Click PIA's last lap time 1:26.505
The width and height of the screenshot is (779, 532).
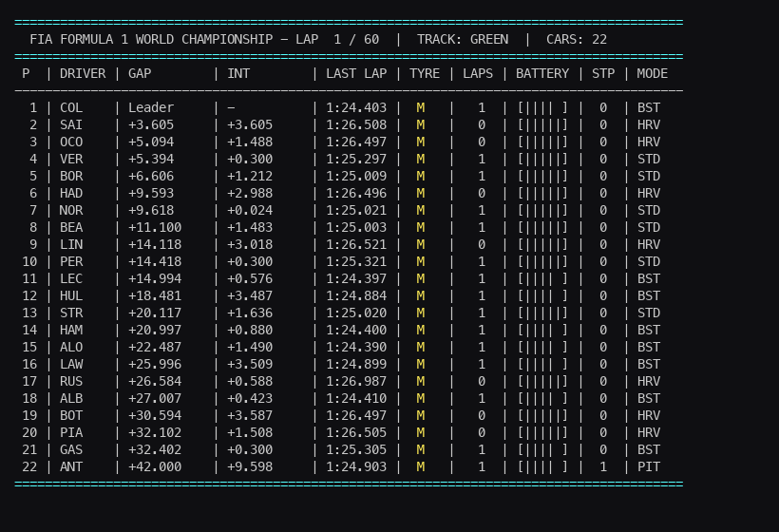click(356, 432)
